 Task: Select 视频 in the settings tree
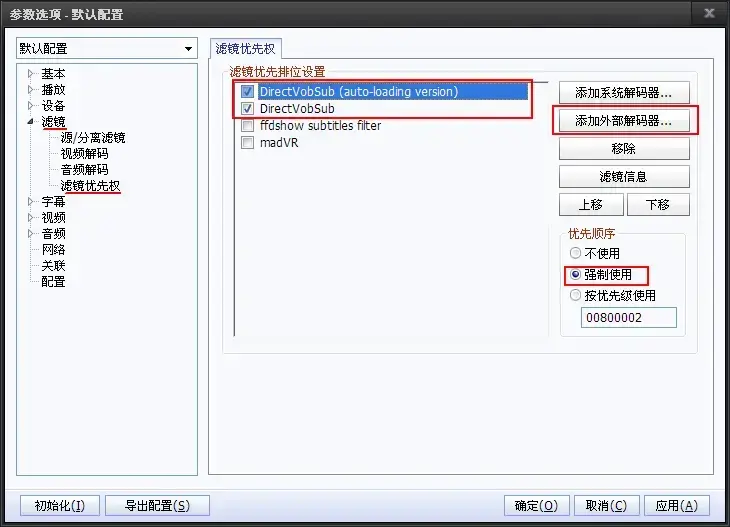pos(53,217)
